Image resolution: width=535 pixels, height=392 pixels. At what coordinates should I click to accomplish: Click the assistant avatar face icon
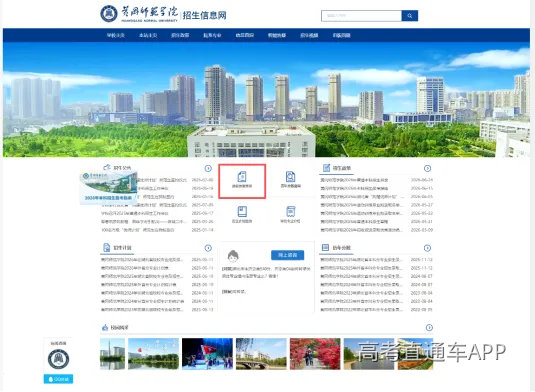point(233,256)
